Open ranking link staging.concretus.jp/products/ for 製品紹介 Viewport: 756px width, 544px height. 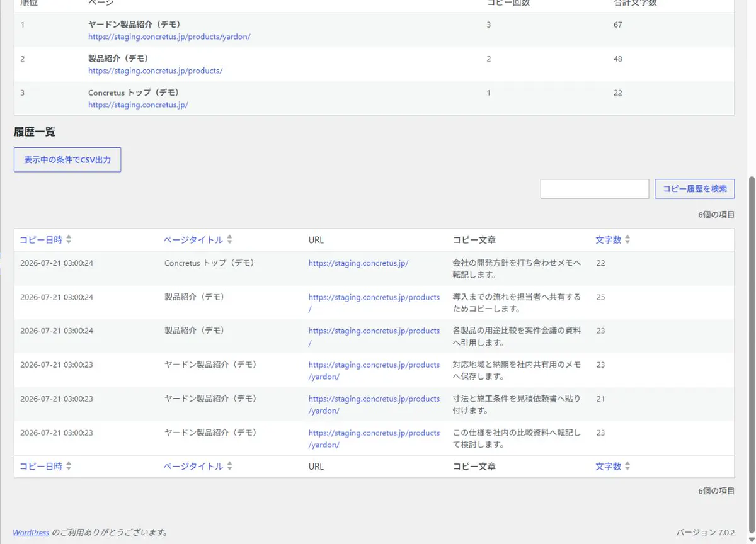[156, 71]
